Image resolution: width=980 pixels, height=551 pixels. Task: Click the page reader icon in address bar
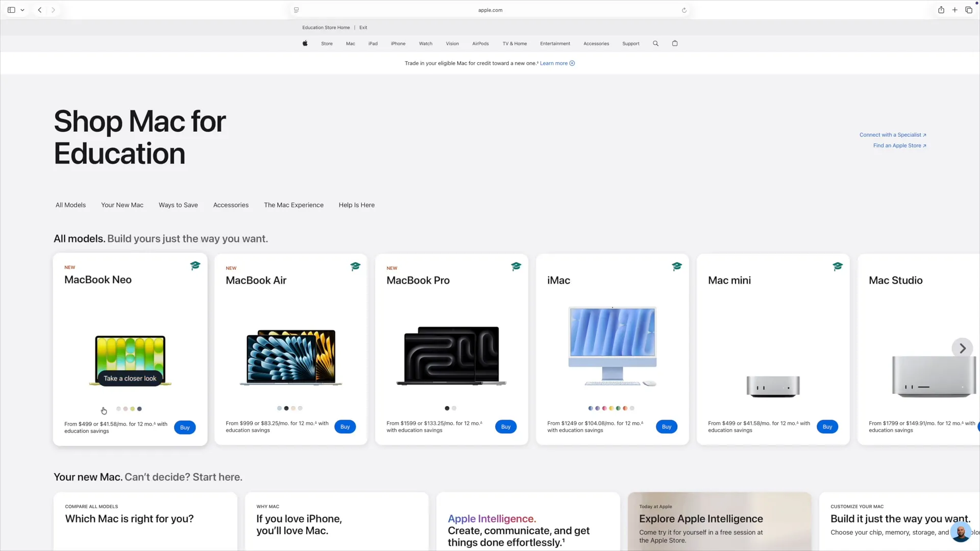click(x=296, y=10)
